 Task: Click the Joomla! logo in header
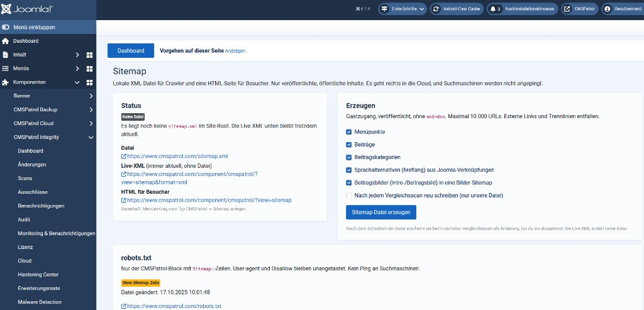pos(26,9)
